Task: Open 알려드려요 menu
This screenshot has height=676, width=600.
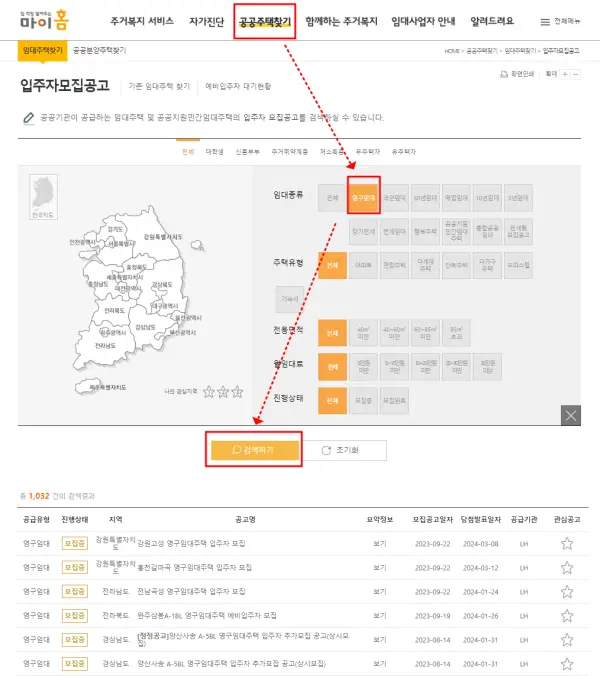Action: click(x=492, y=21)
